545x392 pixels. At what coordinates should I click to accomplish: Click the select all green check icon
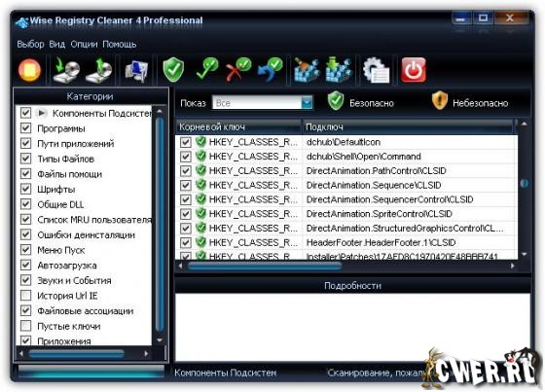click(x=207, y=69)
